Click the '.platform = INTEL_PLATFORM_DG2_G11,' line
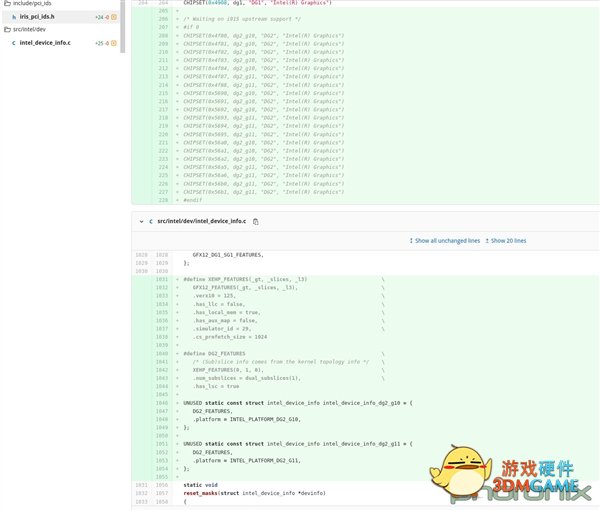The image size is (600, 511). point(247,460)
